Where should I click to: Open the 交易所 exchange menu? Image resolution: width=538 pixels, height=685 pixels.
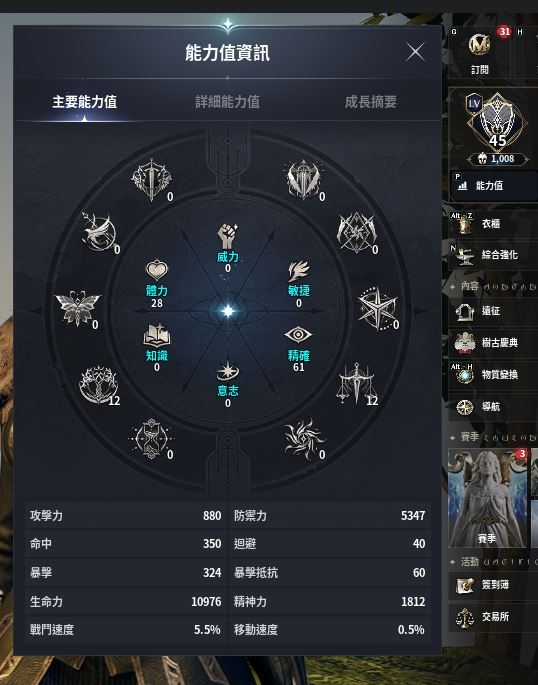(x=493, y=617)
